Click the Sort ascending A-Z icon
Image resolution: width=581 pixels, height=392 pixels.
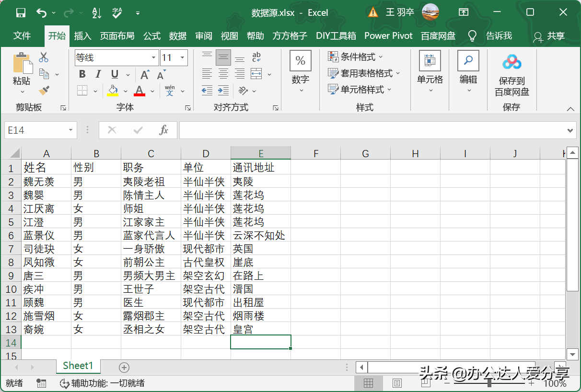[96, 13]
